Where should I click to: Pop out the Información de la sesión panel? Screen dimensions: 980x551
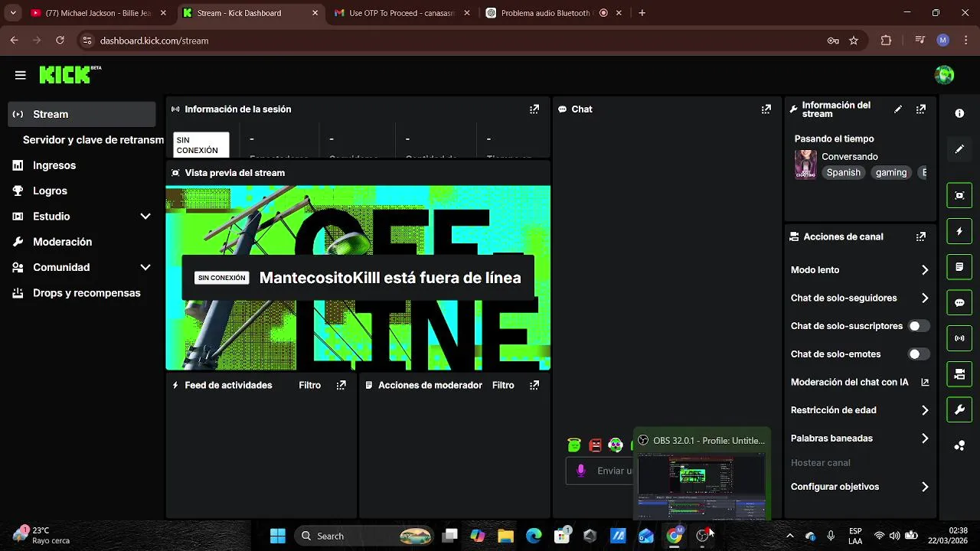(534, 109)
